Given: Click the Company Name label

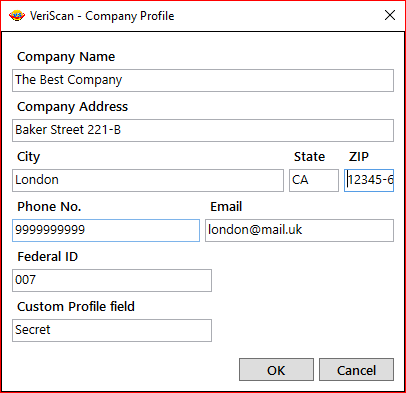Looking at the screenshot, I should pos(66,57).
